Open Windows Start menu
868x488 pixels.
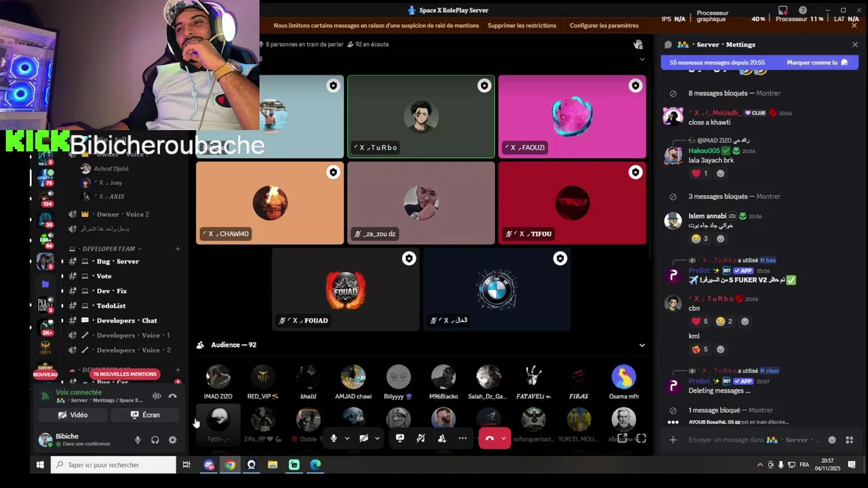click(40, 465)
